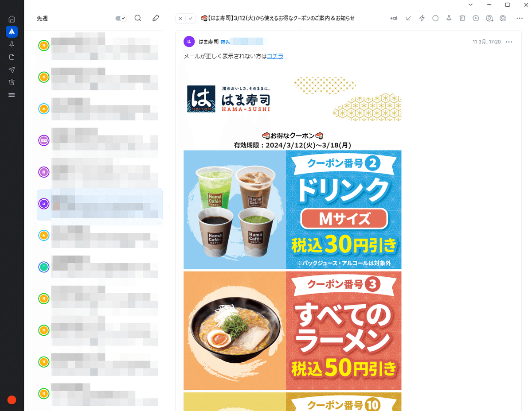Open the Drafts folder in the sidebar
Image resolution: width=532 pixels, height=411 pixels.
pyautogui.click(x=12, y=57)
